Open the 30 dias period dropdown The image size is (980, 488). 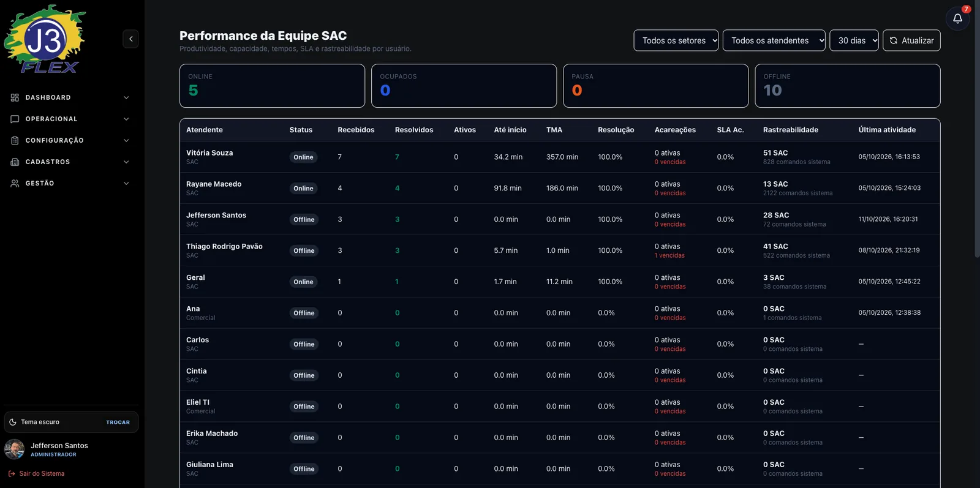click(854, 40)
